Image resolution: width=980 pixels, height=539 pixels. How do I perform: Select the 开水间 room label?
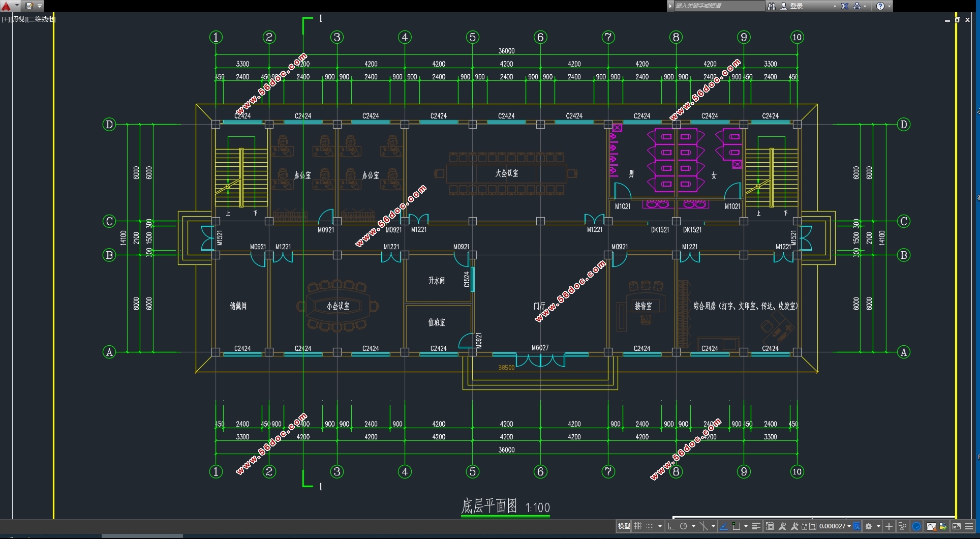(x=436, y=280)
